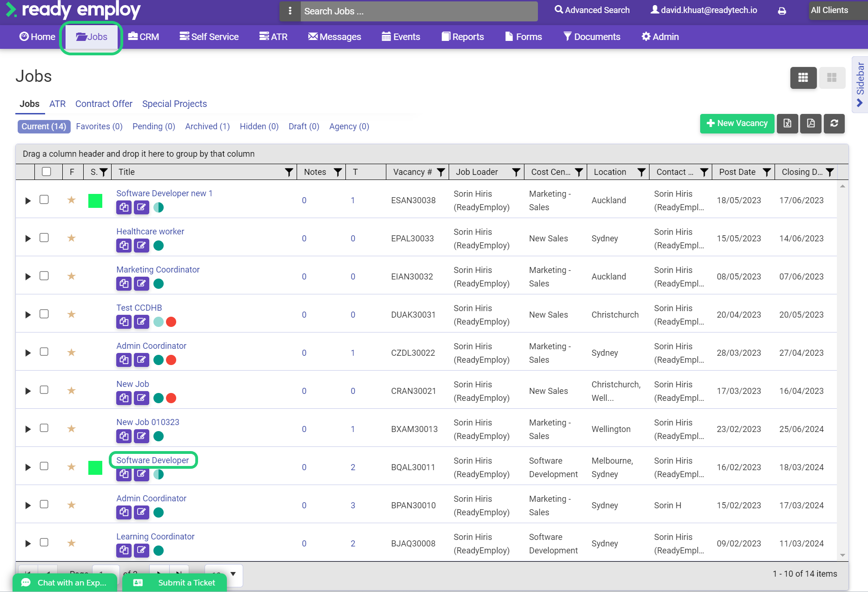Export jobs list to Excel

click(x=787, y=123)
